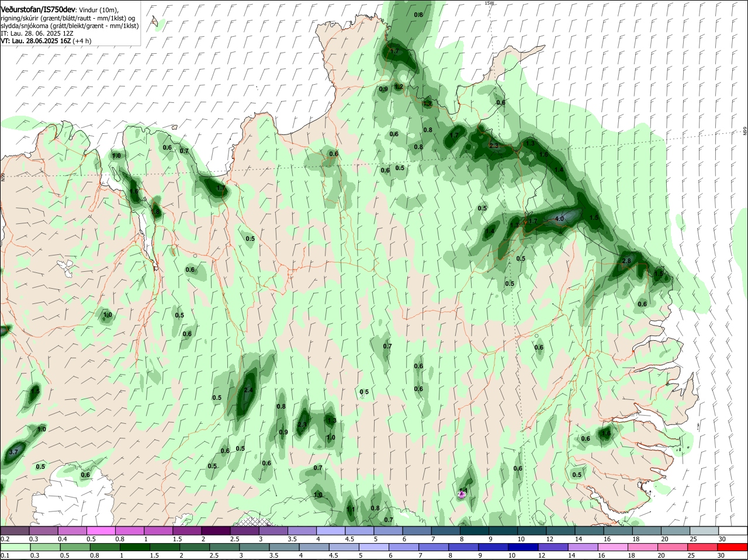Select the 2.8 precipitation value on the map
Viewport: 748px width, 560px height.
point(626,261)
